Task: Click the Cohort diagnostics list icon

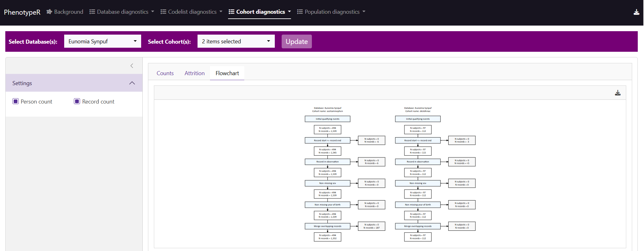Action: pyautogui.click(x=231, y=12)
